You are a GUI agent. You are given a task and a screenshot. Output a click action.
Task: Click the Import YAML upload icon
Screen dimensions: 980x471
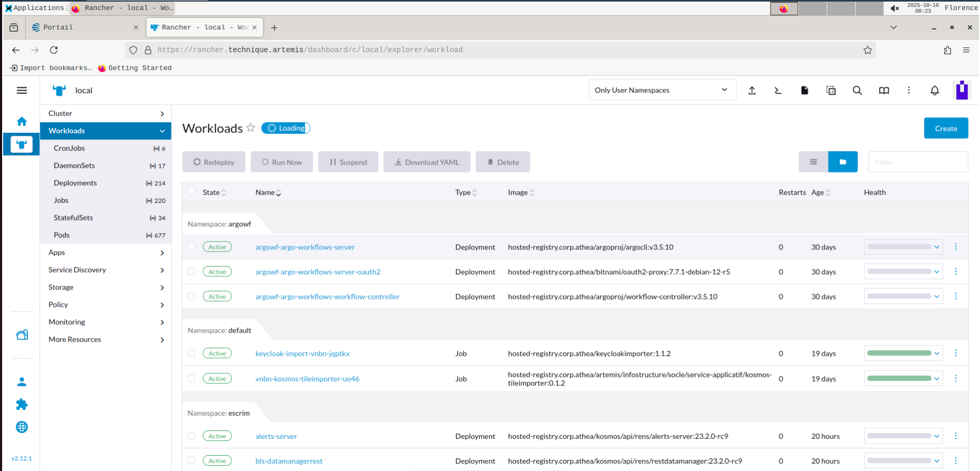pyautogui.click(x=752, y=91)
